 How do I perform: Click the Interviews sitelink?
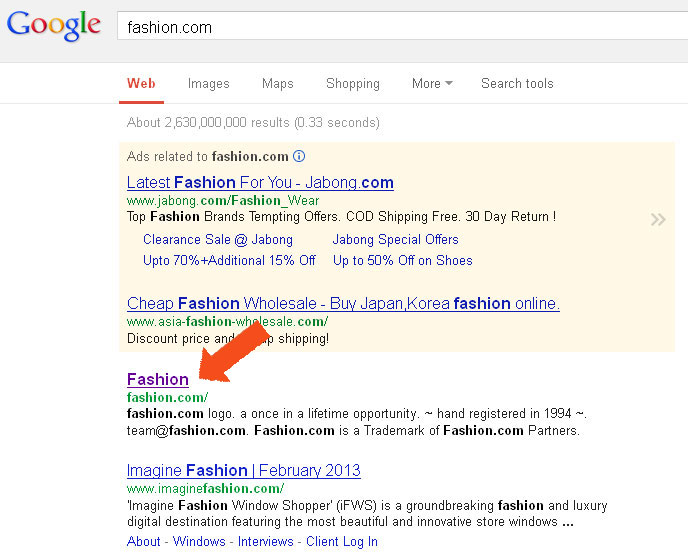pos(265,542)
